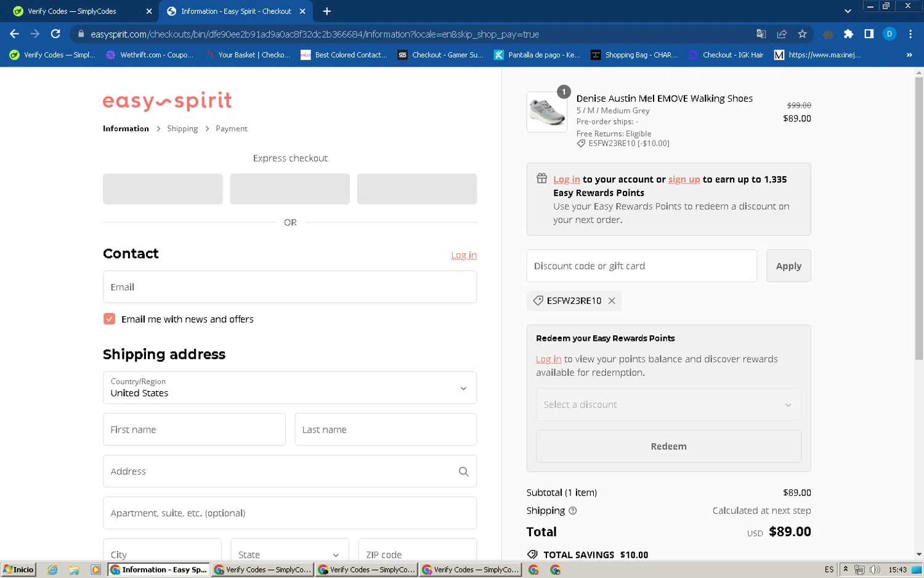This screenshot has height=578, width=924.
Task: Open the Select a discount dropdown
Action: pyautogui.click(x=668, y=405)
